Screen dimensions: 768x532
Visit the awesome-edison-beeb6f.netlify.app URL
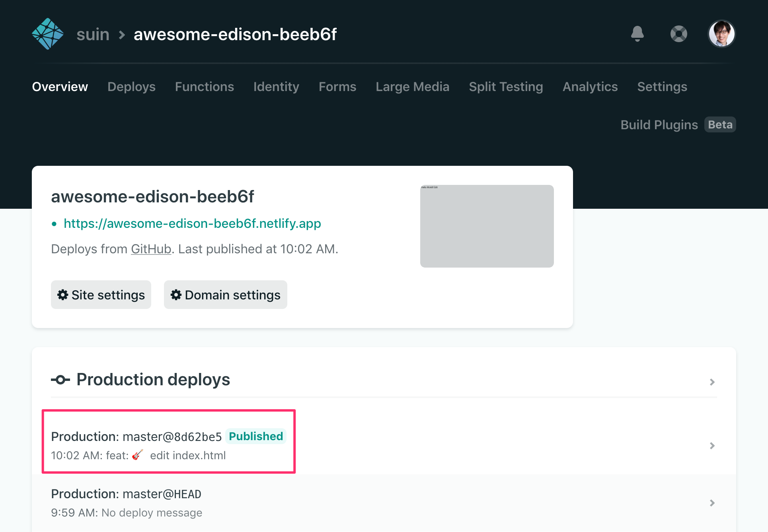click(x=192, y=223)
